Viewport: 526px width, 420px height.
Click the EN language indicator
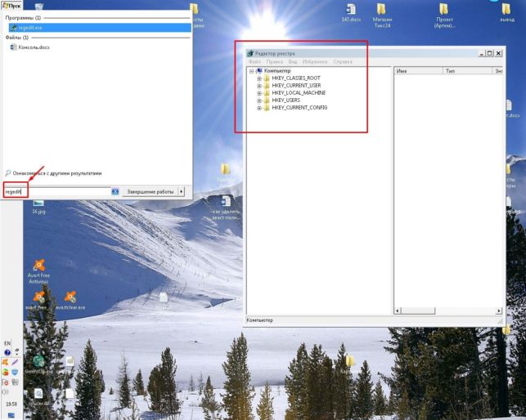[x=7, y=343]
